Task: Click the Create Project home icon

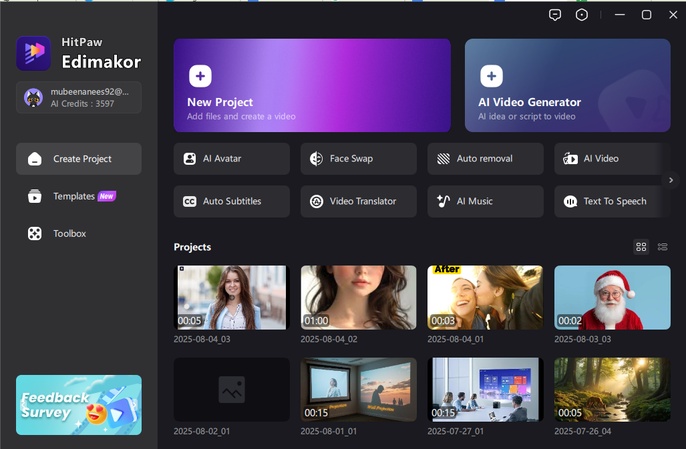Action: point(35,159)
